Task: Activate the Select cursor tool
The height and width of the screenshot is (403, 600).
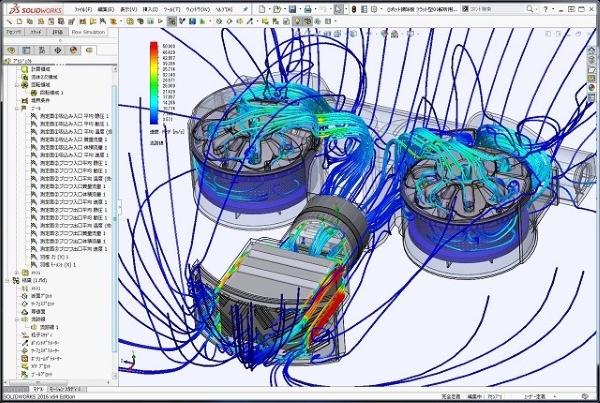Action: tap(340, 8)
